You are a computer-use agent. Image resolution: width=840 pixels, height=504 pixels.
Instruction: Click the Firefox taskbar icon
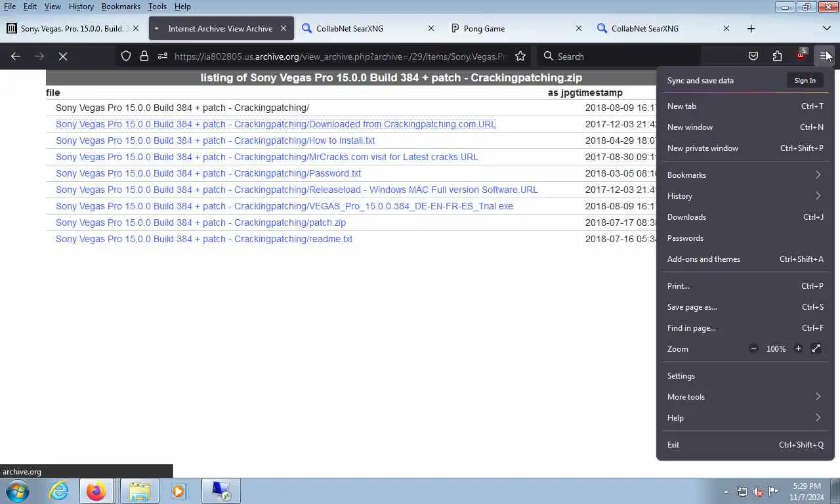pyautogui.click(x=96, y=491)
